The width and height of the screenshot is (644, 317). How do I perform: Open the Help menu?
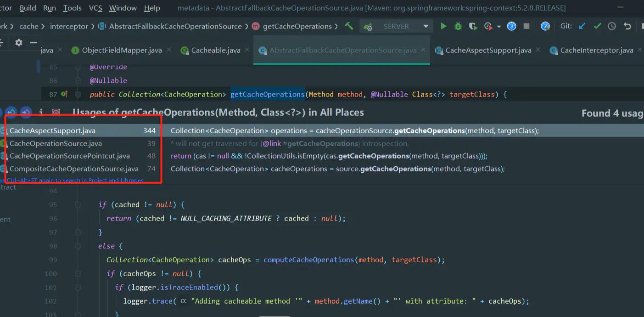pyautogui.click(x=152, y=8)
